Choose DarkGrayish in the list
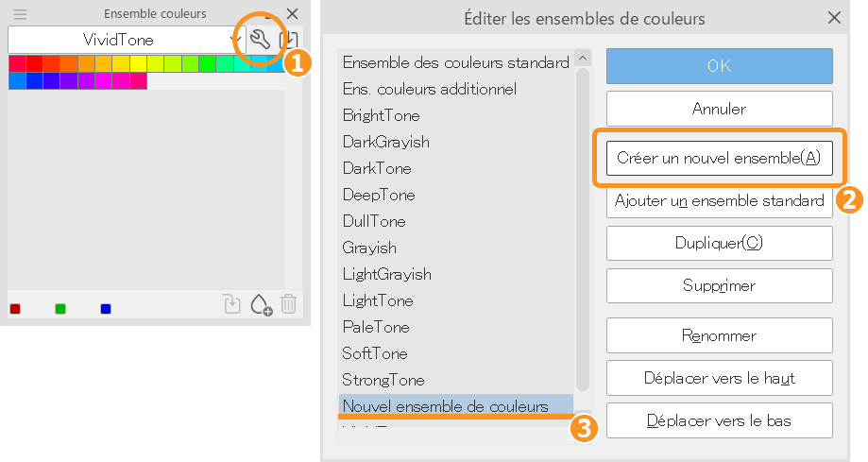 pyautogui.click(x=386, y=142)
